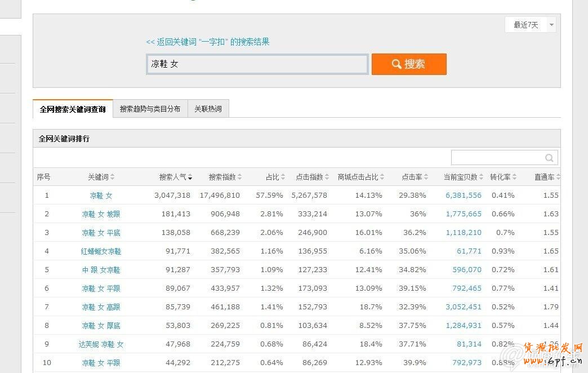Click the 返回关键词 "一字扣" search results link
588x373 pixels.
208,42
